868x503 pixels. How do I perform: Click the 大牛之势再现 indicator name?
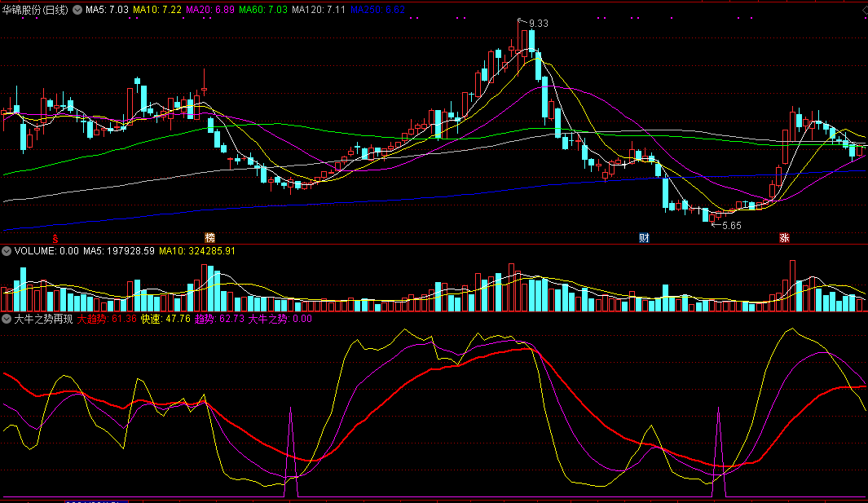click(x=43, y=319)
